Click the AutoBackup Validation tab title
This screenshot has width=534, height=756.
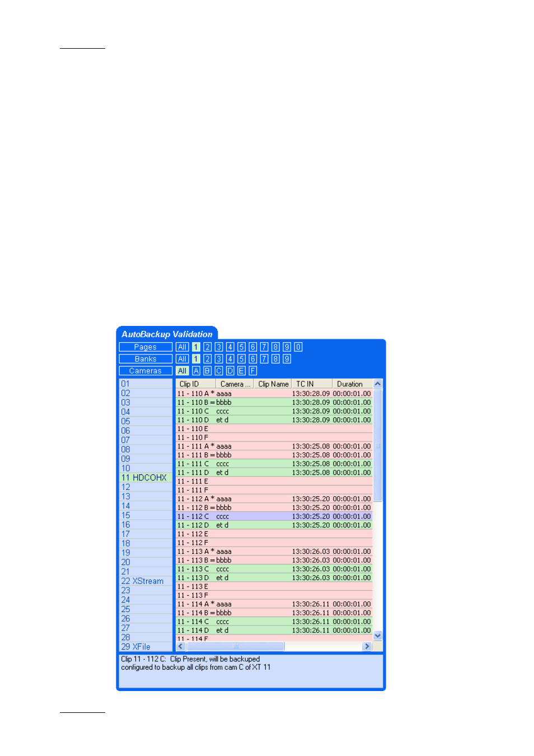167,334
